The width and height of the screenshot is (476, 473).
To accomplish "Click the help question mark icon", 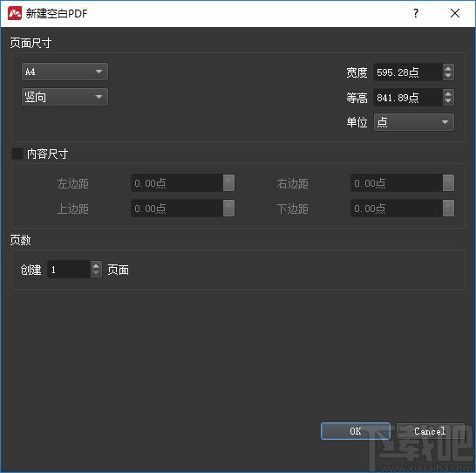I will coord(416,13).
